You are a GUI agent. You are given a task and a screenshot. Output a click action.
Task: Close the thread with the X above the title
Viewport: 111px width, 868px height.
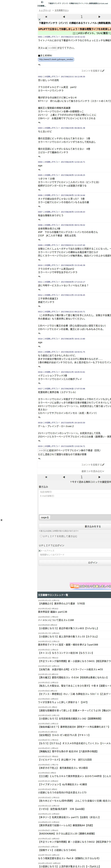(39, 20)
